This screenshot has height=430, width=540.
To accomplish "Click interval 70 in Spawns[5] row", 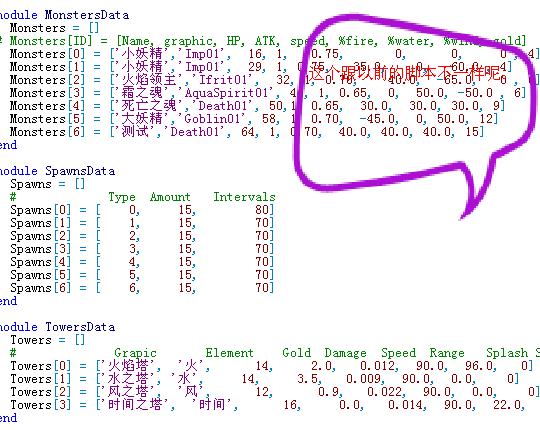I will point(262,275).
